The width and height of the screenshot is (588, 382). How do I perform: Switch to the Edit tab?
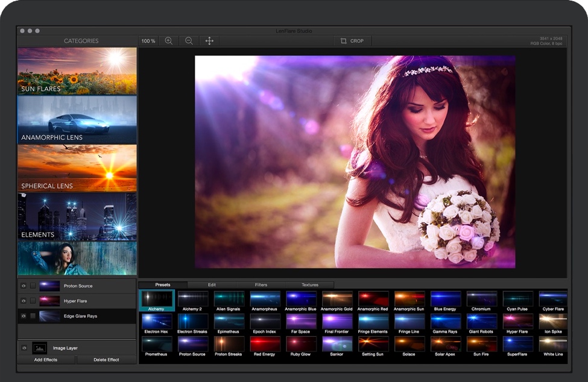(x=212, y=284)
